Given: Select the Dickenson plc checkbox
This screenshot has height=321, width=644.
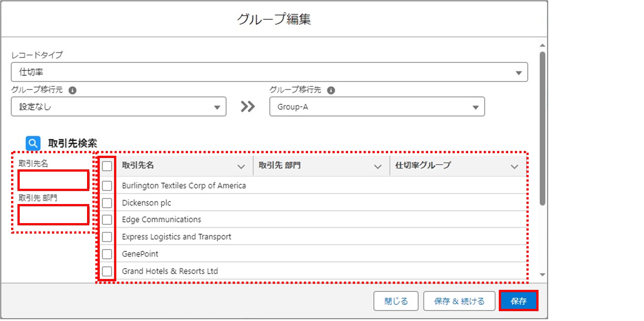Looking at the screenshot, I should pos(107,203).
